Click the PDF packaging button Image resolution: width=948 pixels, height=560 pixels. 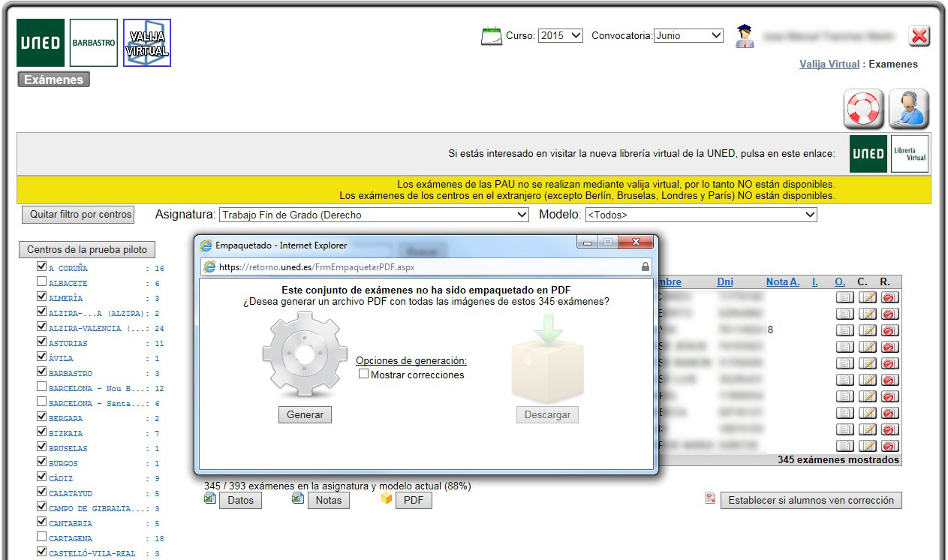pyautogui.click(x=414, y=501)
